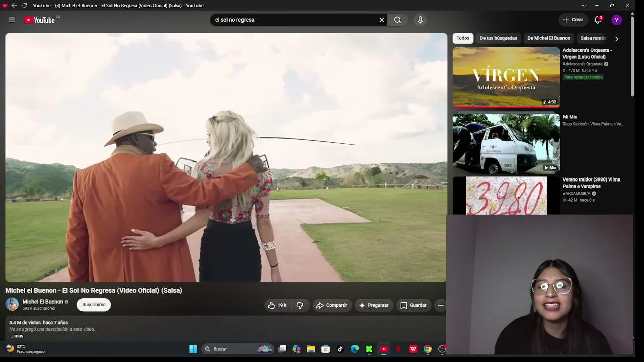Open the account avatar menu
The width and height of the screenshot is (644, 362).
pyautogui.click(x=616, y=20)
